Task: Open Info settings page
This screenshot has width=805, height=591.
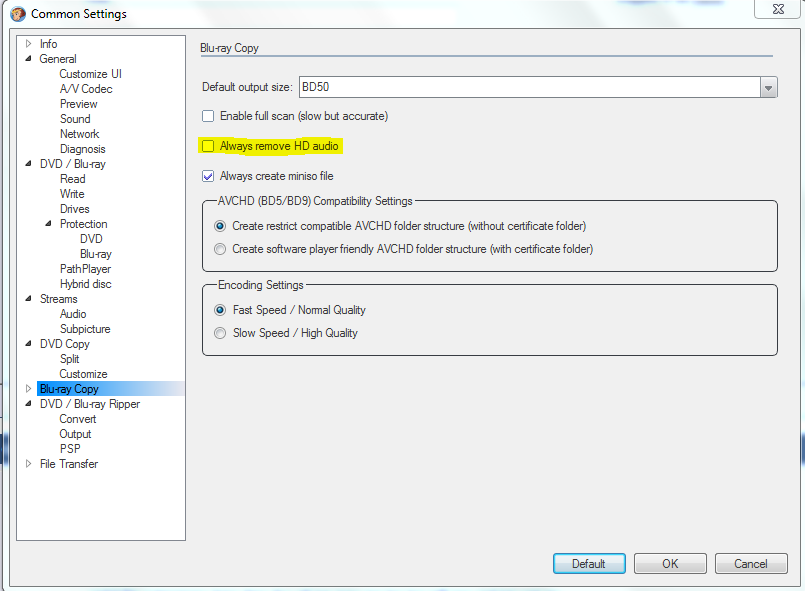Action: [x=48, y=44]
